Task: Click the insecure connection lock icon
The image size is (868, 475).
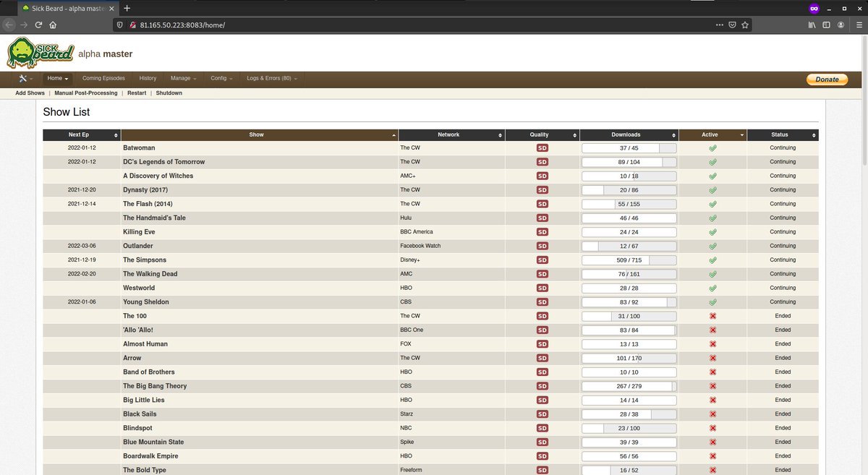Action: tap(132, 24)
